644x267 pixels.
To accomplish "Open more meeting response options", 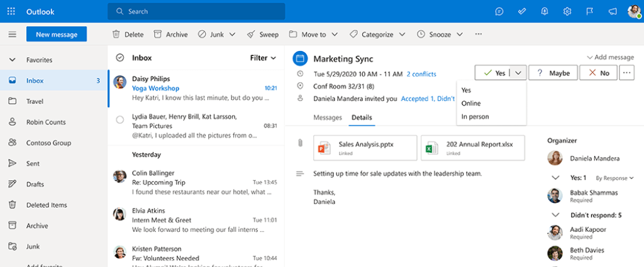I will [x=626, y=73].
